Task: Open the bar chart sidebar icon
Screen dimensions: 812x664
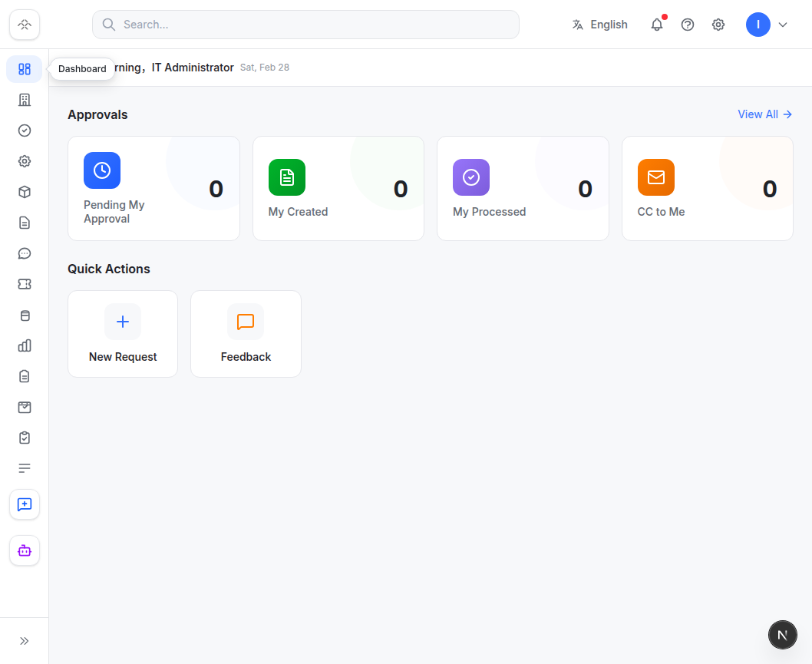Action: [25, 345]
